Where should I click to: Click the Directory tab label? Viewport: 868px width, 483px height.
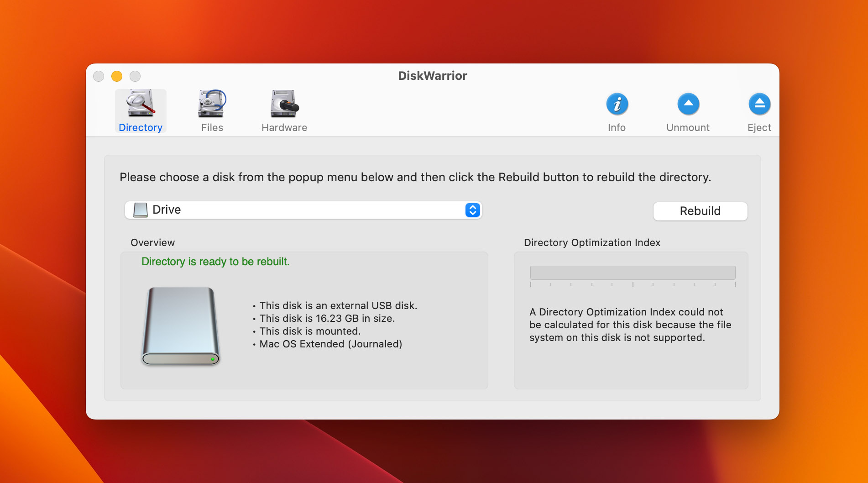coord(141,128)
